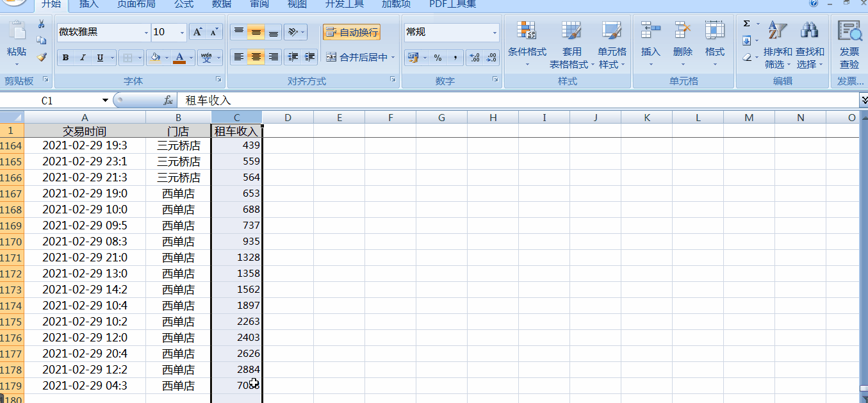Click 排序和筛选 sort and filter button
Image resolution: width=868 pixels, height=403 pixels.
(x=778, y=51)
